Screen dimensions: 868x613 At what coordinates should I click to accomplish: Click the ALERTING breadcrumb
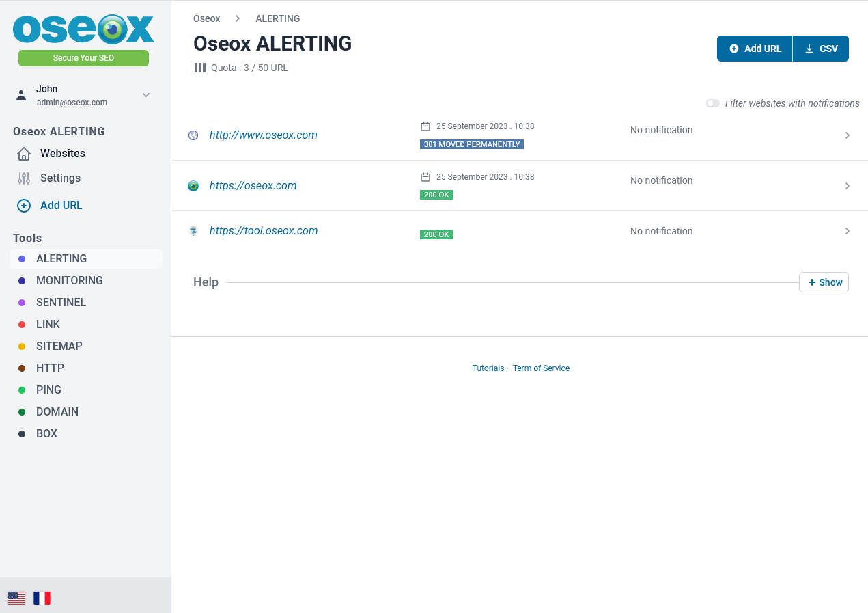coord(278,18)
